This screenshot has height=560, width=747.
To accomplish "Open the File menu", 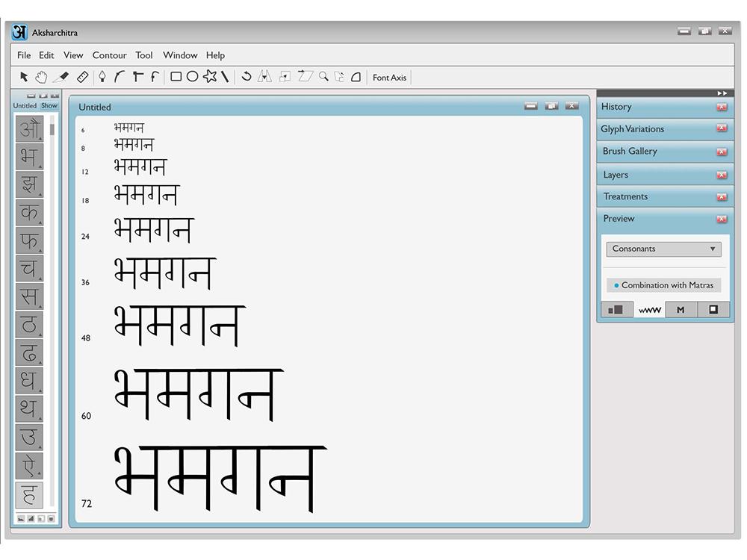I will pos(24,55).
